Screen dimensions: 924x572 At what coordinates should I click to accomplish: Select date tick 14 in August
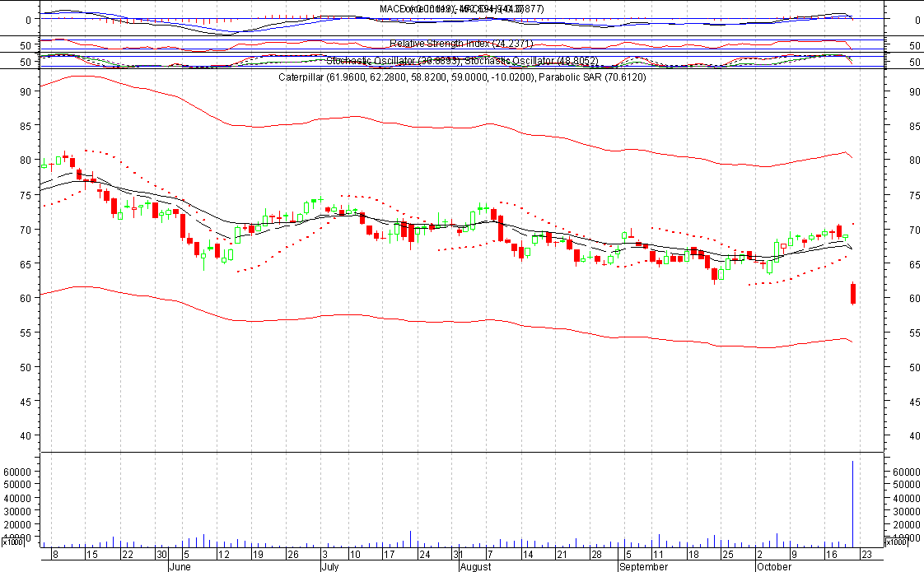click(527, 555)
